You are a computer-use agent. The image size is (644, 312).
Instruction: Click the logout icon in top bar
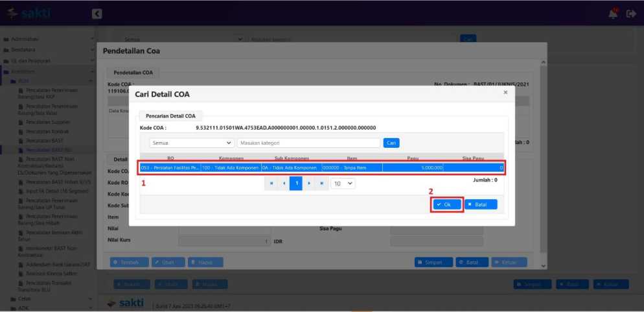tap(631, 14)
